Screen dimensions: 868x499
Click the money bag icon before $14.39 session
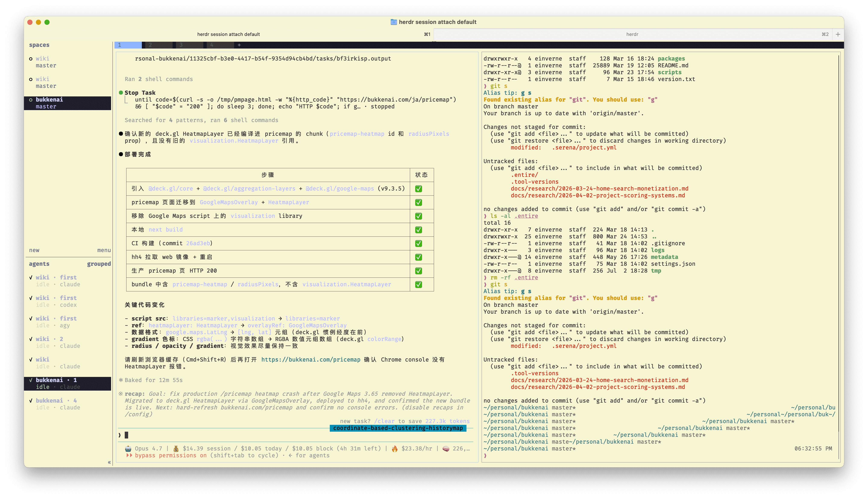(x=176, y=449)
